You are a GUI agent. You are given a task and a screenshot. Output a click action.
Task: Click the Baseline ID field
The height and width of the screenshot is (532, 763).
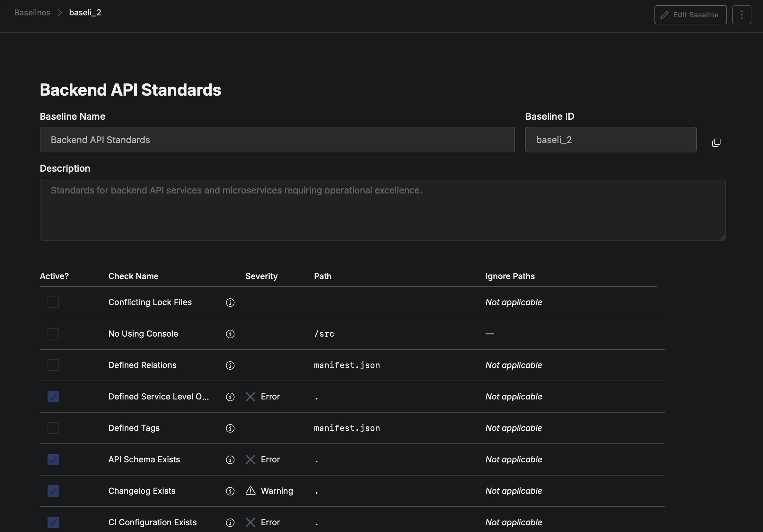[x=610, y=140]
